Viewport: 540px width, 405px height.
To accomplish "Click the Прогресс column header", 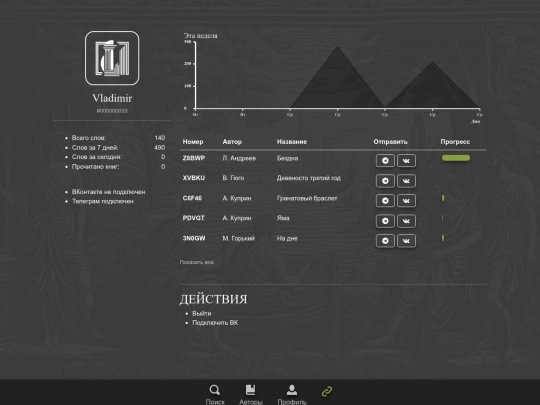I will click(x=455, y=142).
